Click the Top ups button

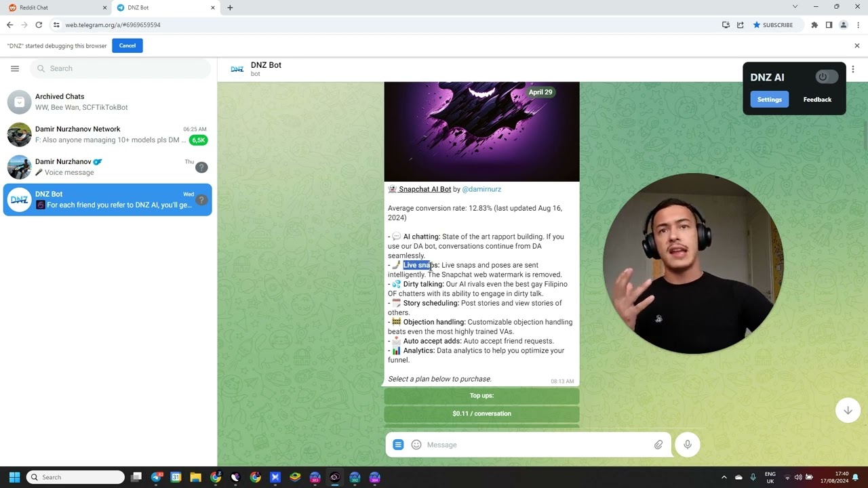[482, 396]
